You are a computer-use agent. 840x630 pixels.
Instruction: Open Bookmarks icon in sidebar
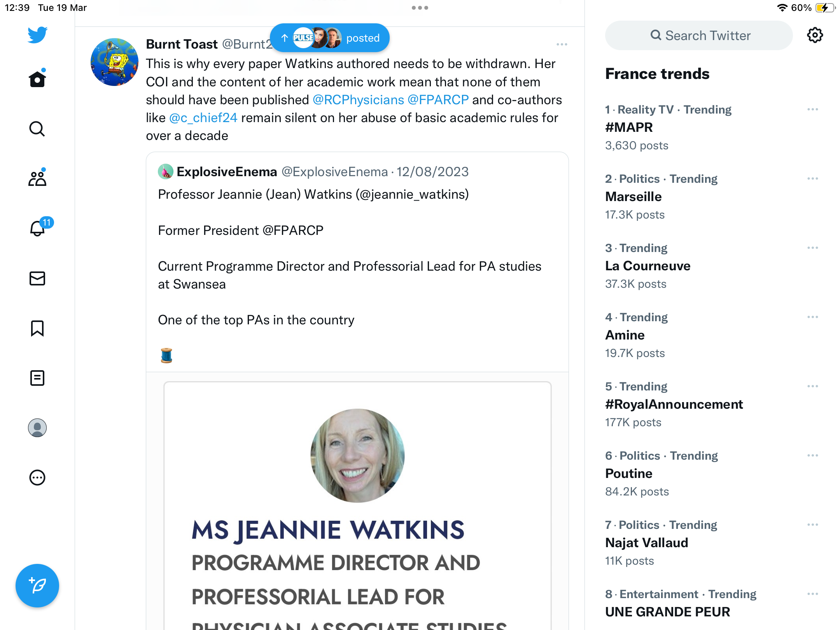point(37,328)
